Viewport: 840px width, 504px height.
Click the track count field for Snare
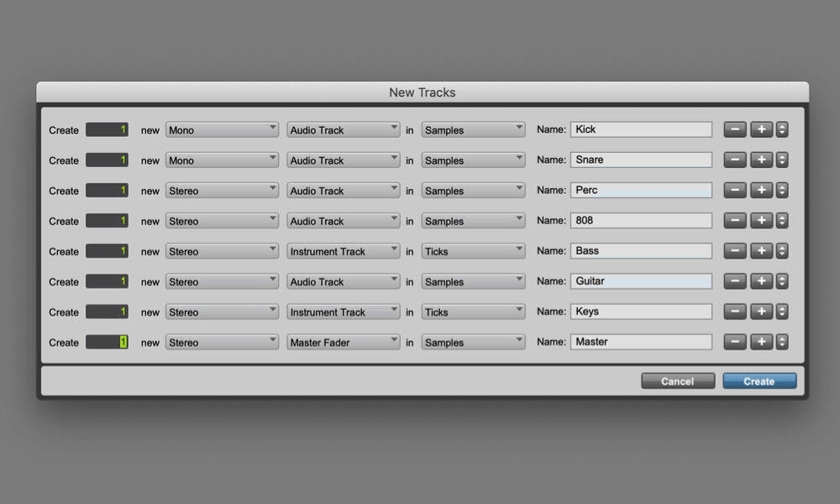[x=108, y=160]
